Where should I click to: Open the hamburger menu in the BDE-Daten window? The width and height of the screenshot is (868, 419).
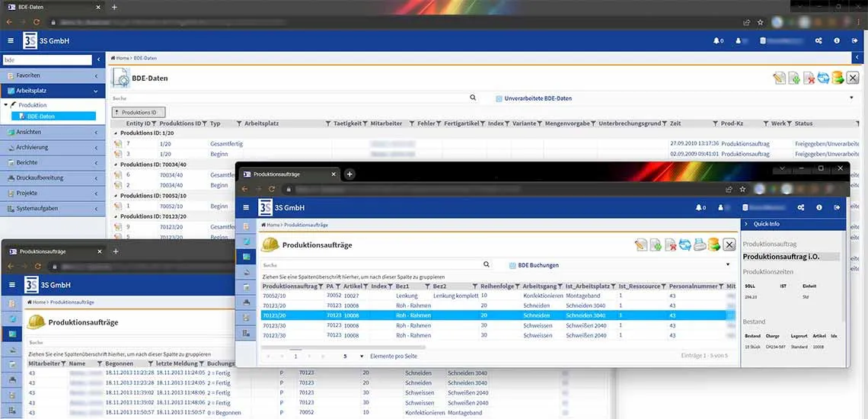[x=11, y=40]
